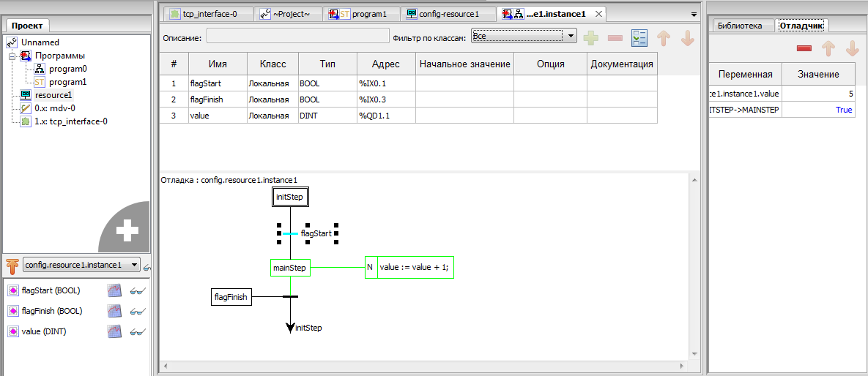The image size is (868, 376).
Task: Click the orange parent instance arrow icon
Action: pos(12,265)
